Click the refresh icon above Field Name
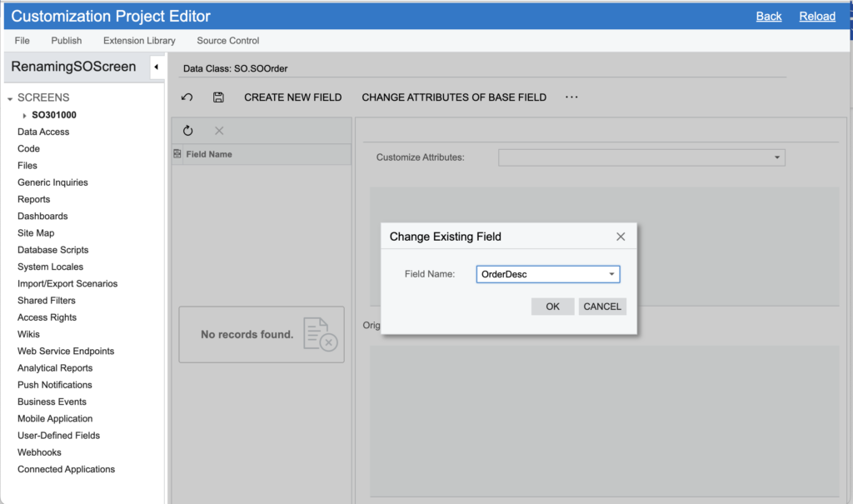 click(187, 131)
